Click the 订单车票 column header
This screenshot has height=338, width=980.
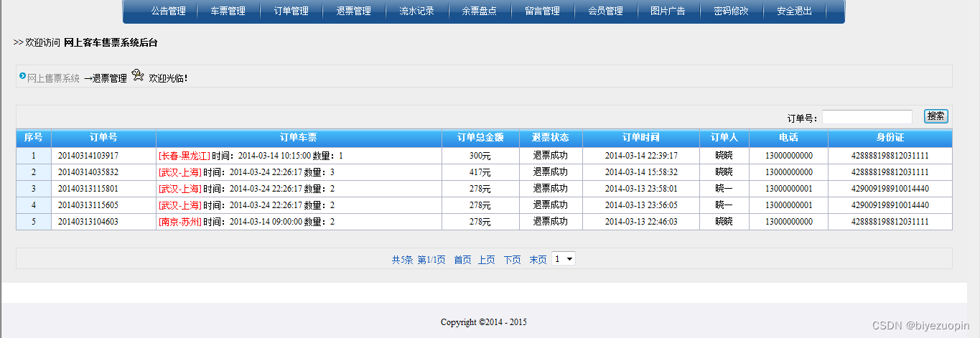click(299, 138)
